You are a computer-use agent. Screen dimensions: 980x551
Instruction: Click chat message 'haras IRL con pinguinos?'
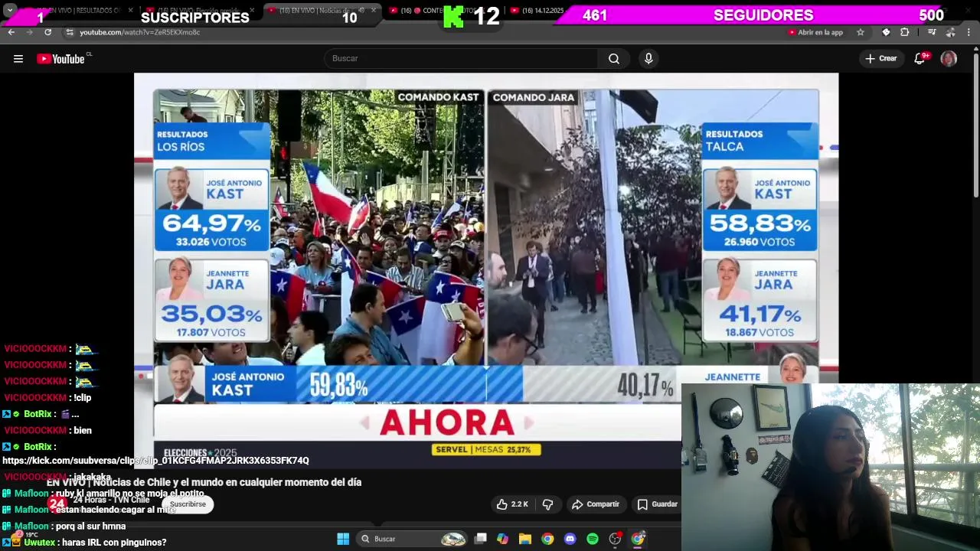(114, 543)
